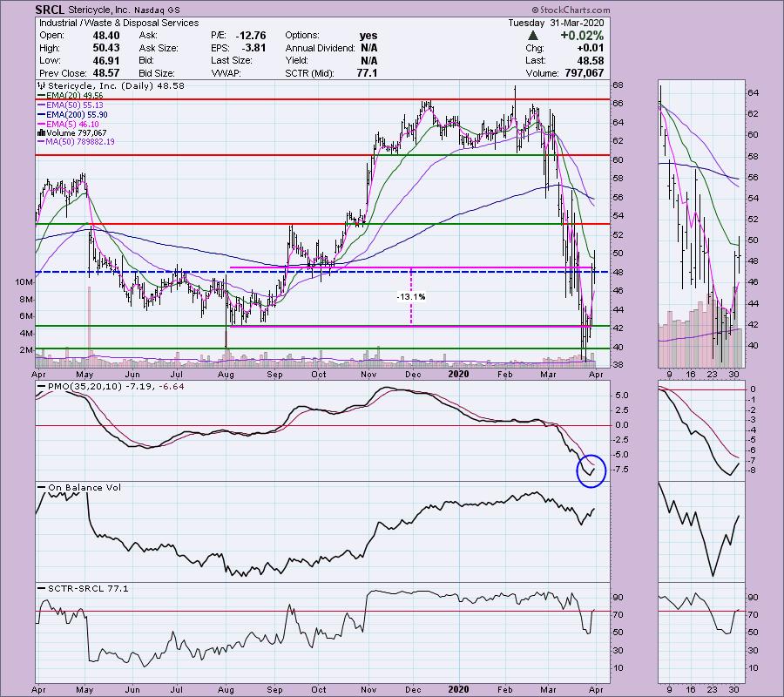Viewport: 784px width, 697px height.
Task: Click the +0.02% percent change
Action: [582, 36]
